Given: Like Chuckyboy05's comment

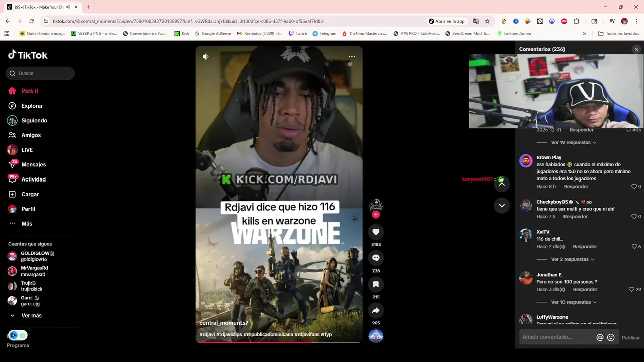Looking at the screenshot, I should [x=634, y=217].
